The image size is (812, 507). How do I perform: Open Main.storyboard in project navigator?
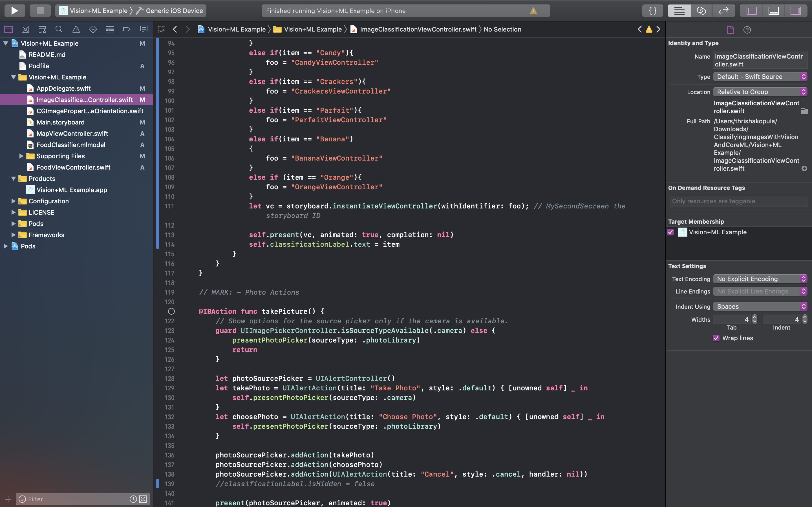coord(60,122)
